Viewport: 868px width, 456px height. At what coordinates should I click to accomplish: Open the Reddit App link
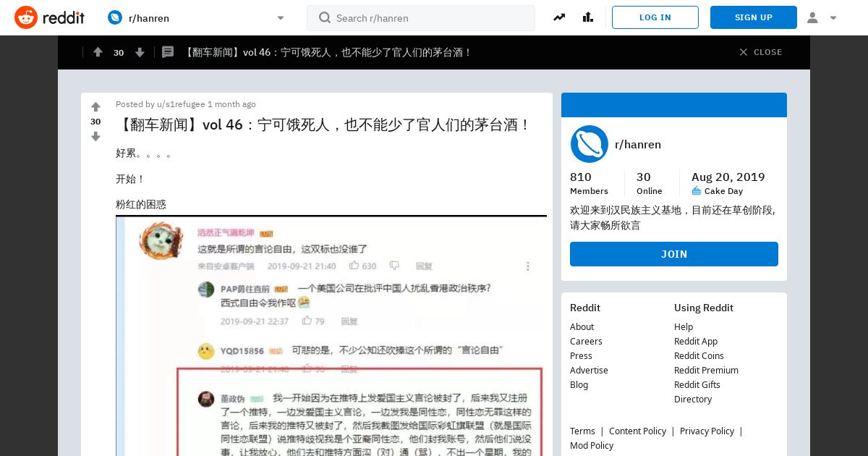[x=696, y=341]
